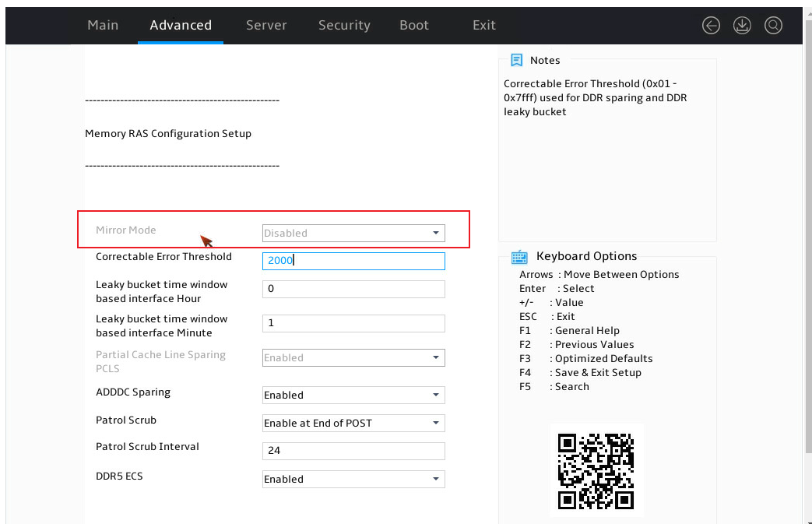Focus the Leaky bucket Minute input field
812x524 pixels.
(353, 323)
